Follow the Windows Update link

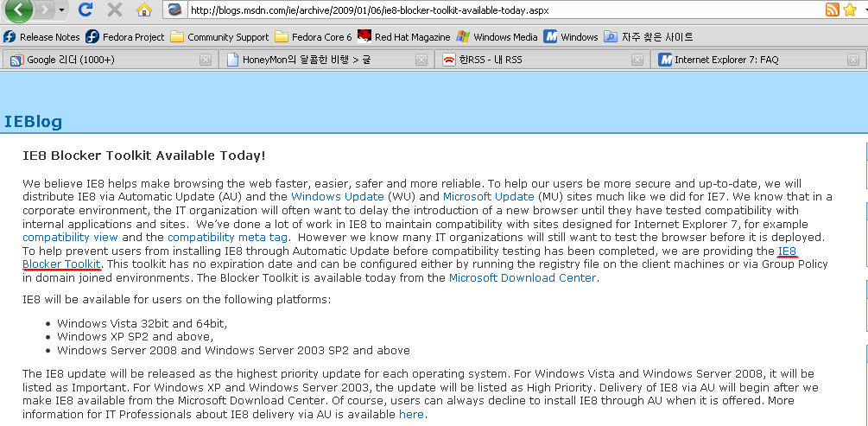(x=338, y=197)
